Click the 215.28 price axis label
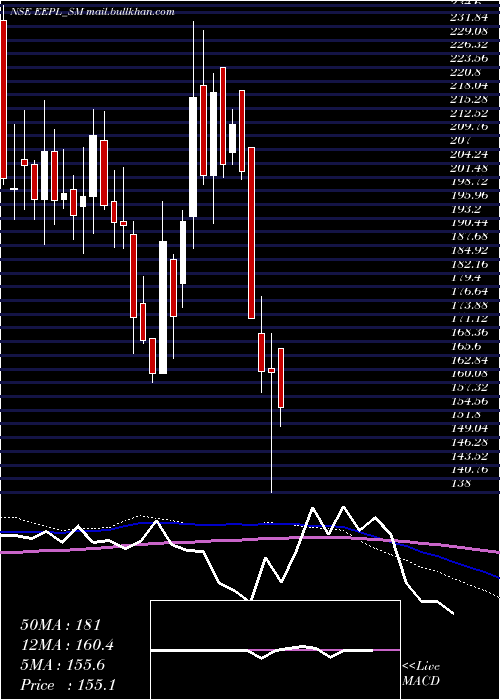The width and height of the screenshot is (500, 700). point(468,99)
